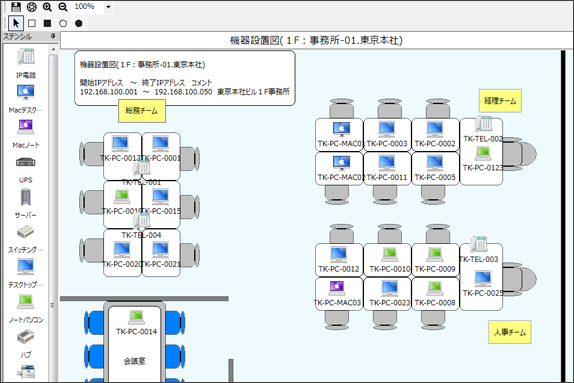574x383 pixels.
Task: Select the filled rectangle tool
Action: [47, 23]
